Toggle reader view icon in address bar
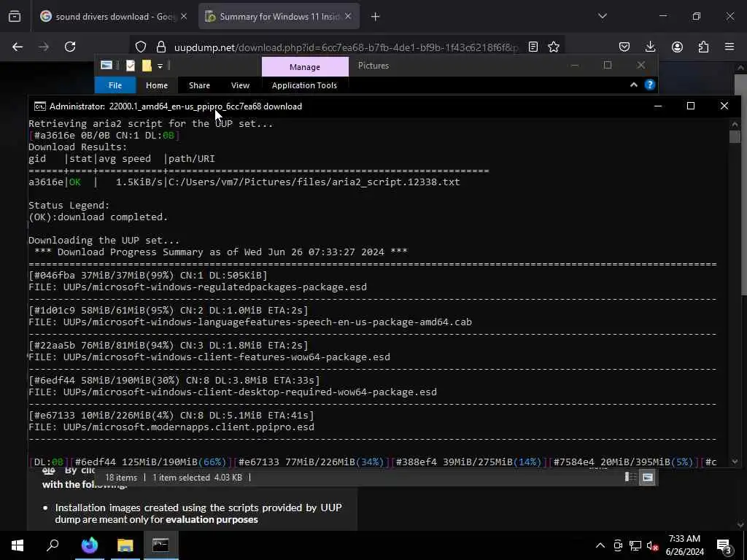Screen dimensions: 747x560 coord(533,47)
